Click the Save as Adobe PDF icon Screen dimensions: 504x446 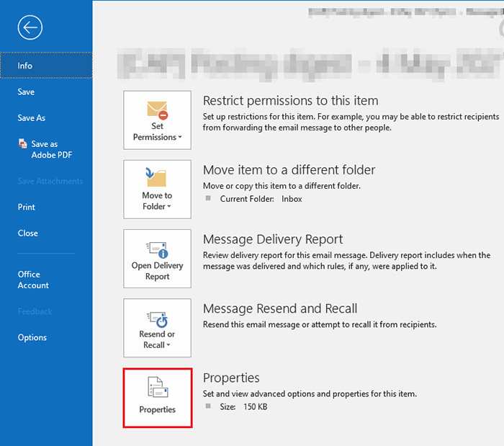pos(23,144)
